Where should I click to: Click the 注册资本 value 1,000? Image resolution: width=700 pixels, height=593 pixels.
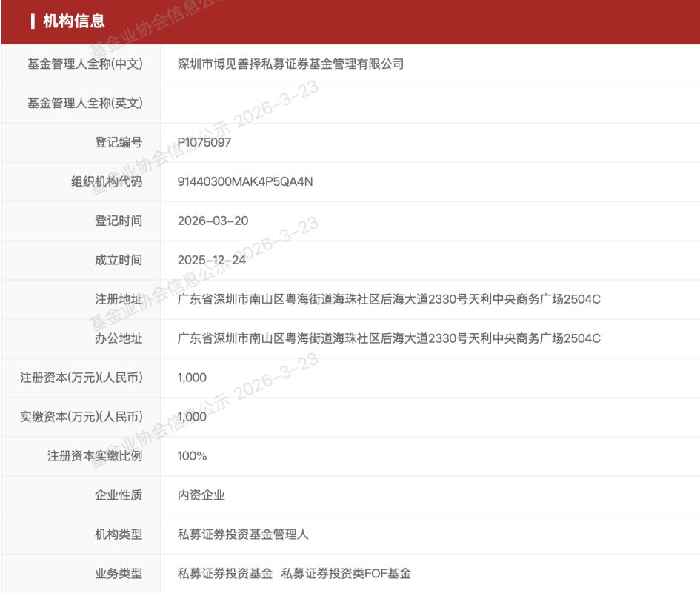point(192,378)
